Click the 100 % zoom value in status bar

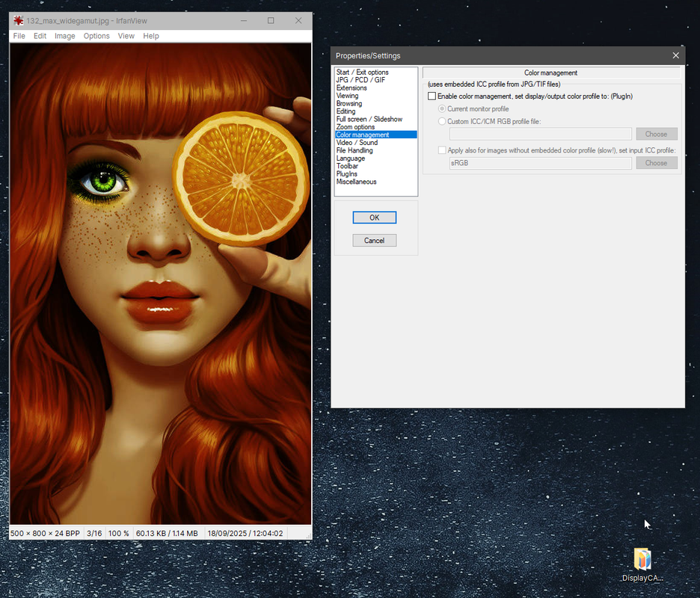pyautogui.click(x=118, y=533)
